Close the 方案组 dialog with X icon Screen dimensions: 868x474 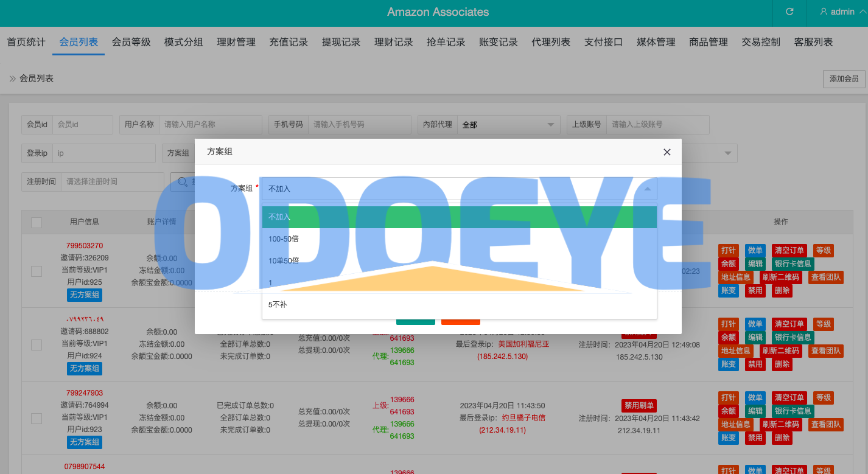tap(667, 152)
